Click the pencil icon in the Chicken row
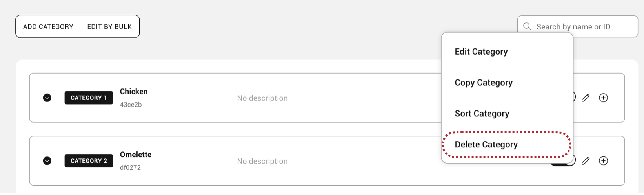 point(586,98)
